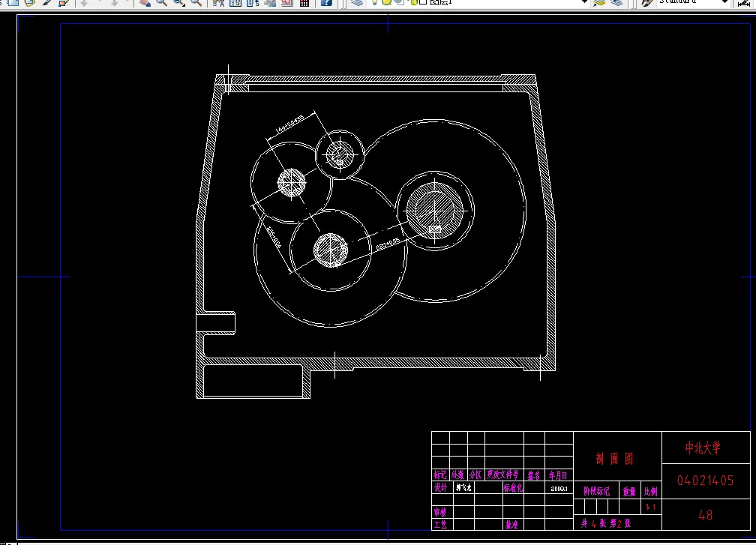Select the 审核 row label
Viewport: 756px width, 545px height.
[440, 513]
